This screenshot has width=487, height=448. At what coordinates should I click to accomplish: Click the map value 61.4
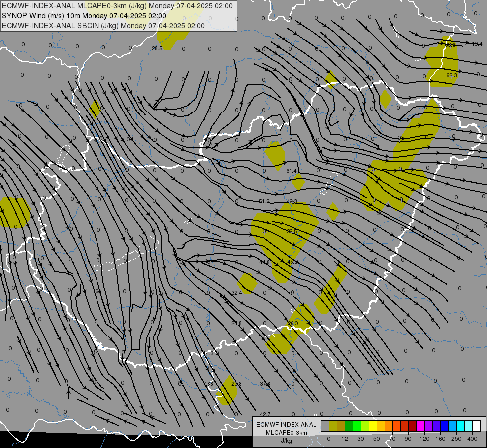tap(292, 171)
